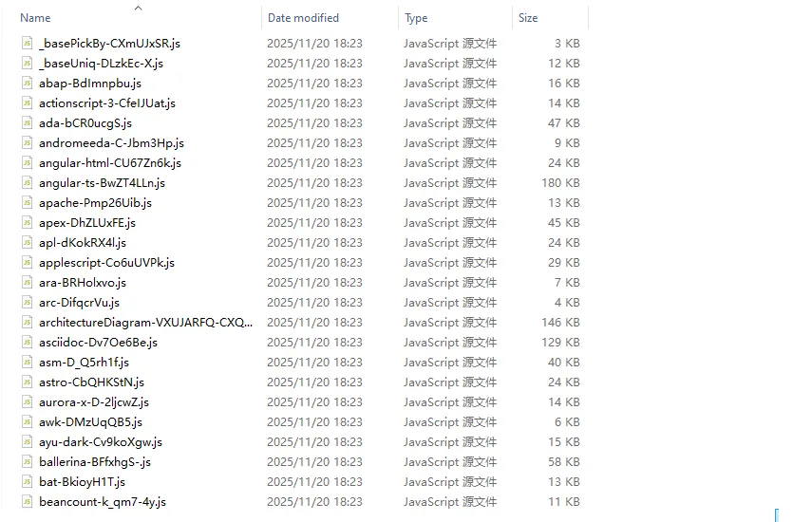Select file name asciidoc-Dv7Oe6Be.js
The height and width of the screenshot is (522, 812).
click(x=99, y=342)
